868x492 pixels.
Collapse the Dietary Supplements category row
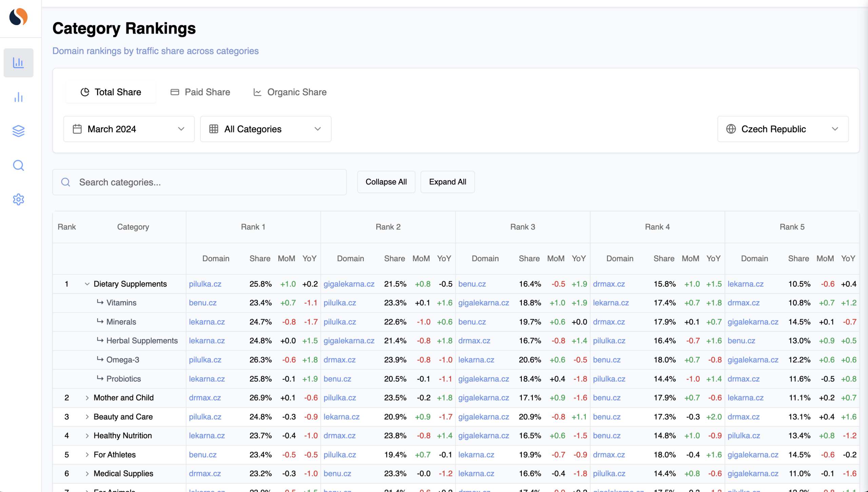point(87,284)
